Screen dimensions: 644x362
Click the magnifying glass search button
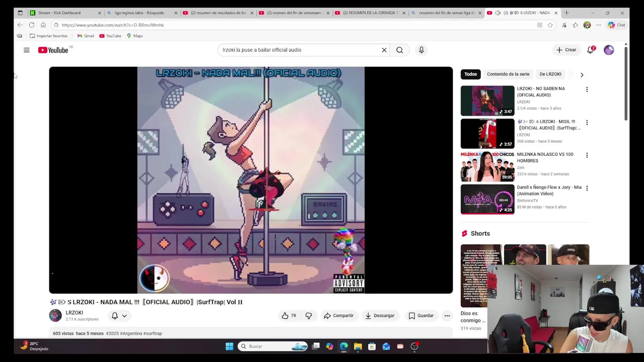(x=399, y=50)
